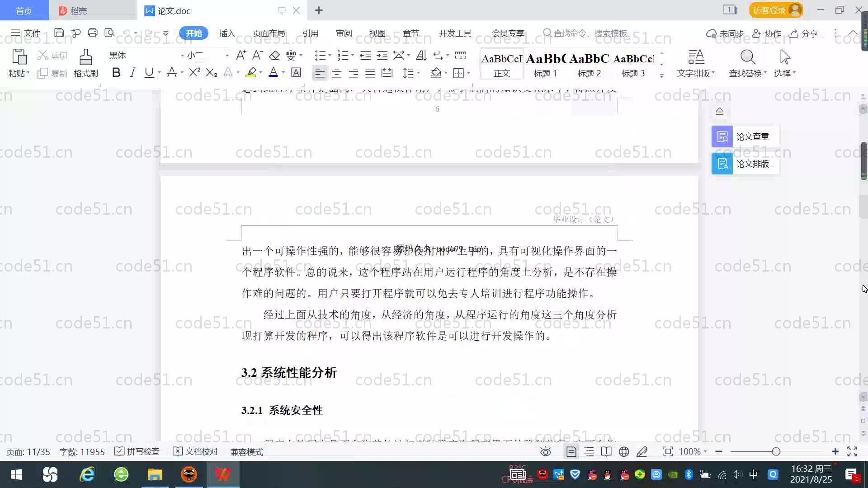
Task: Toggle spell check 拼写检查
Action: (x=137, y=451)
